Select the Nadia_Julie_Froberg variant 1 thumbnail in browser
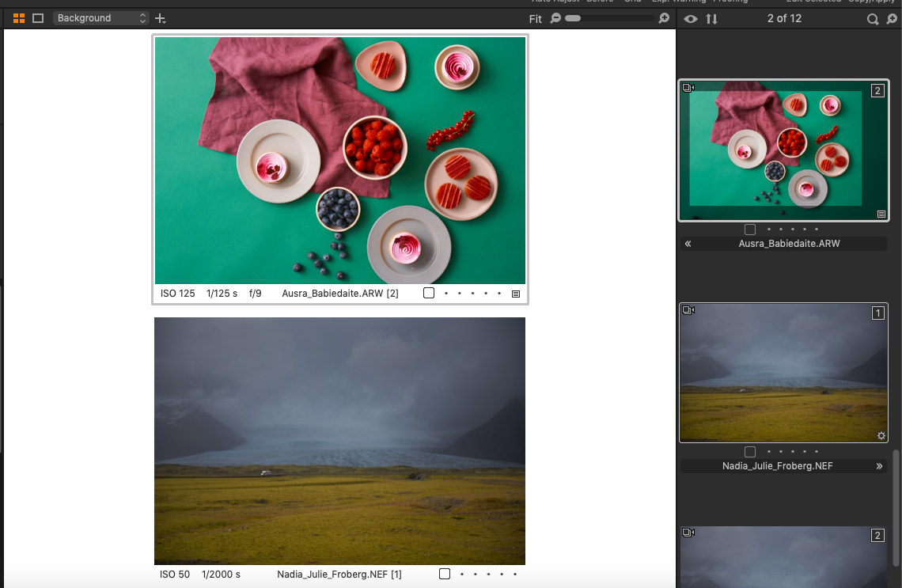The width and height of the screenshot is (902, 588). (783, 373)
